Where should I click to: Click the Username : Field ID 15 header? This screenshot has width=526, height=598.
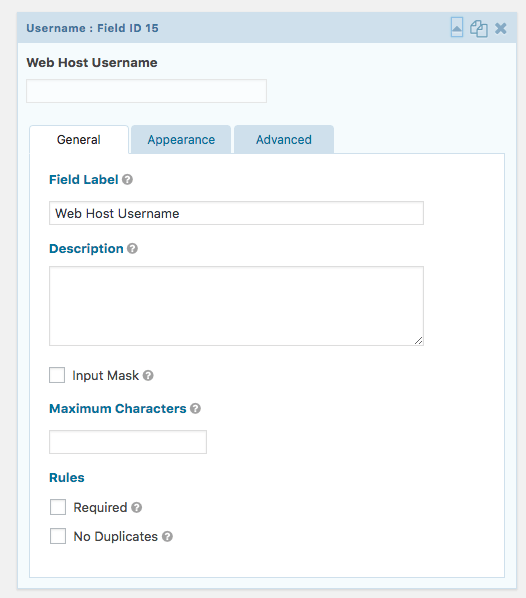pyautogui.click(x=92, y=28)
